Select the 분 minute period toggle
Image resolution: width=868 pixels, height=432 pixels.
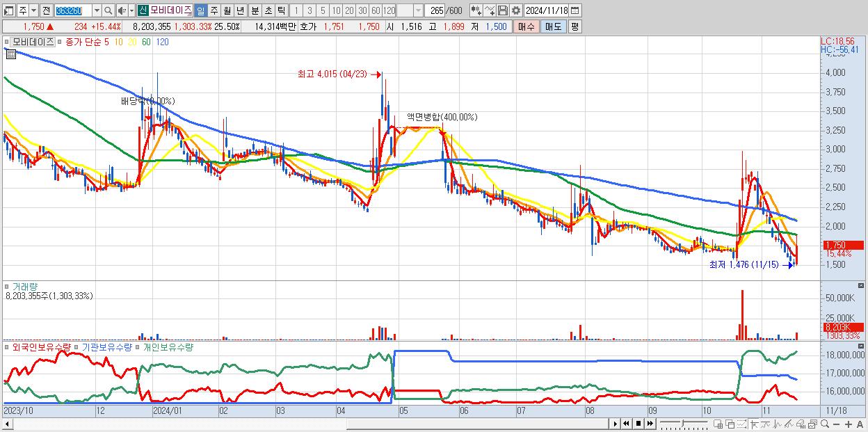coord(255,10)
